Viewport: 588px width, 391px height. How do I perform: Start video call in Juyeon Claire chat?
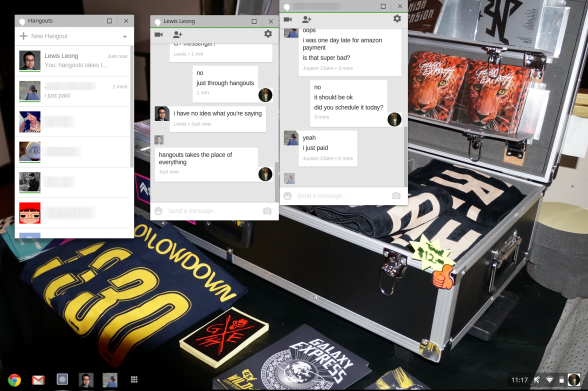(x=288, y=19)
